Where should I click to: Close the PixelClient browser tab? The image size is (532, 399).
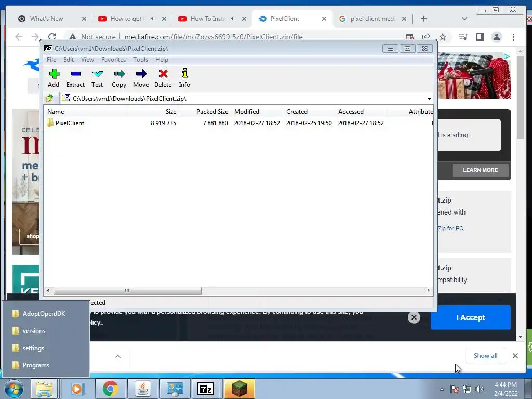(x=324, y=19)
